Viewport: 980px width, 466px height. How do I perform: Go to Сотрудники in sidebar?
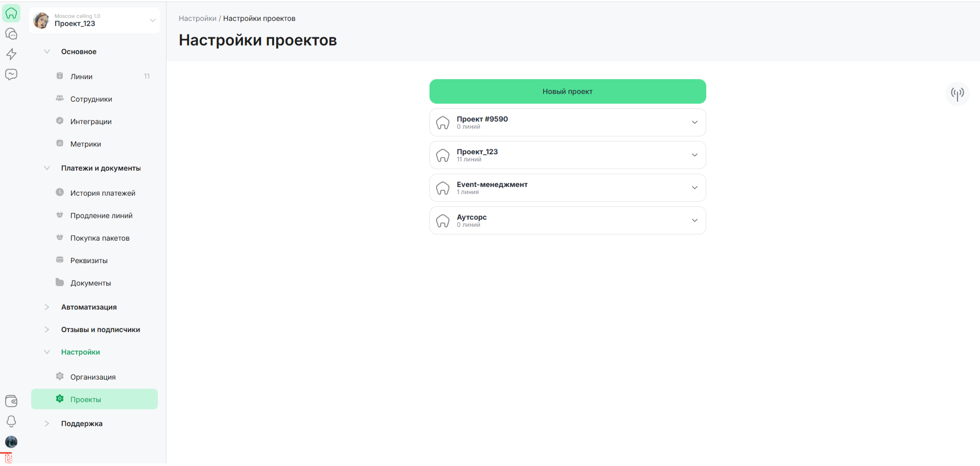pyautogui.click(x=91, y=99)
